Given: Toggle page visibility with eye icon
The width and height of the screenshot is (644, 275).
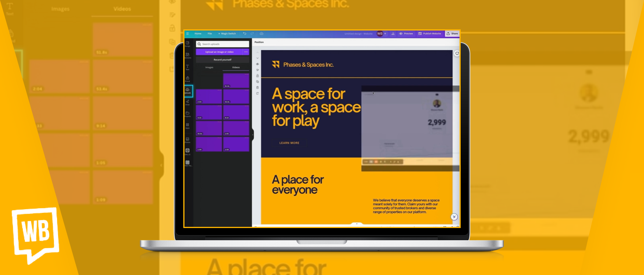Looking at the screenshot, I should (258, 64).
